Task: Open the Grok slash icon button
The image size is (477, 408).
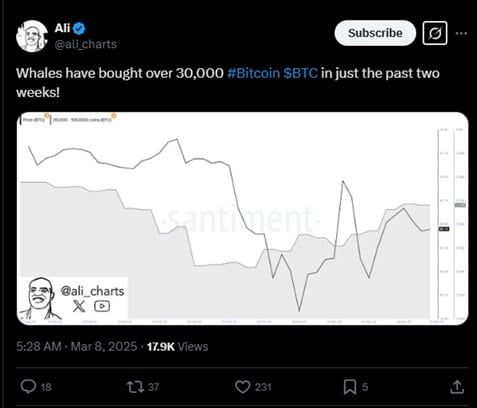Action: point(435,33)
